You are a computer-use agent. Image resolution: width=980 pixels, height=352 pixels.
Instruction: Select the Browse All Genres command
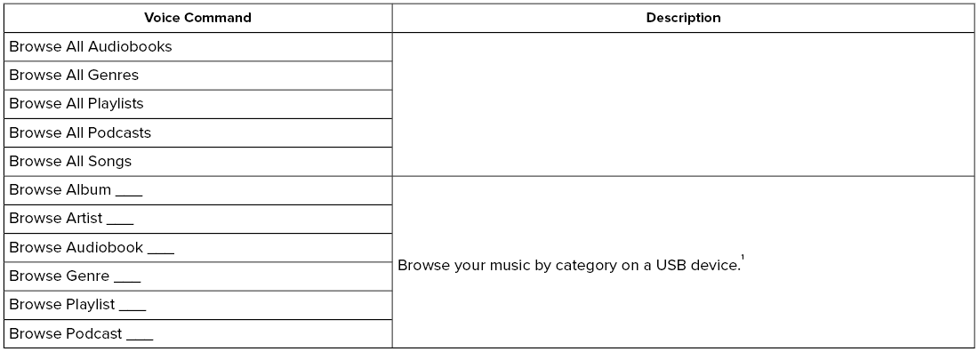(x=197, y=75)
